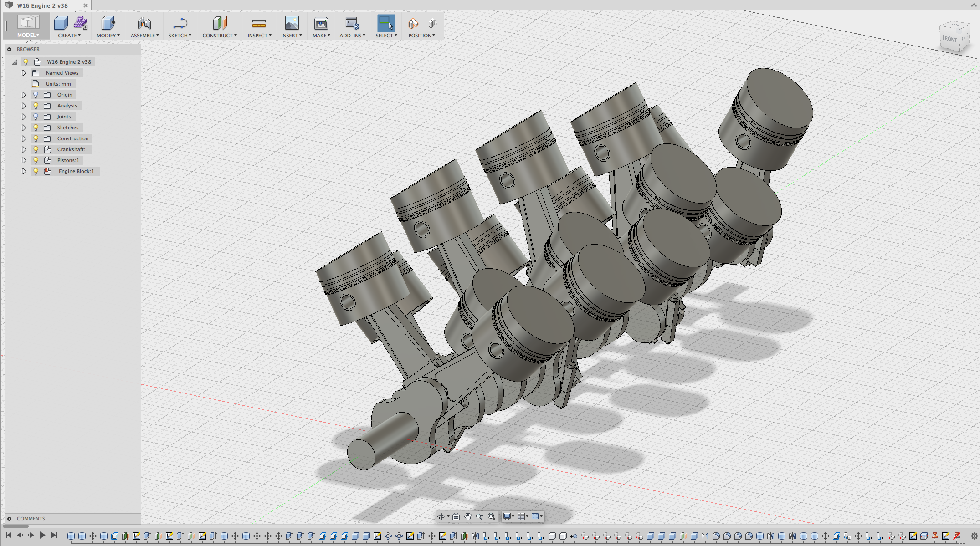Click the FRONT face of ViewCube

pyautogui.click(x=950, y=39)
